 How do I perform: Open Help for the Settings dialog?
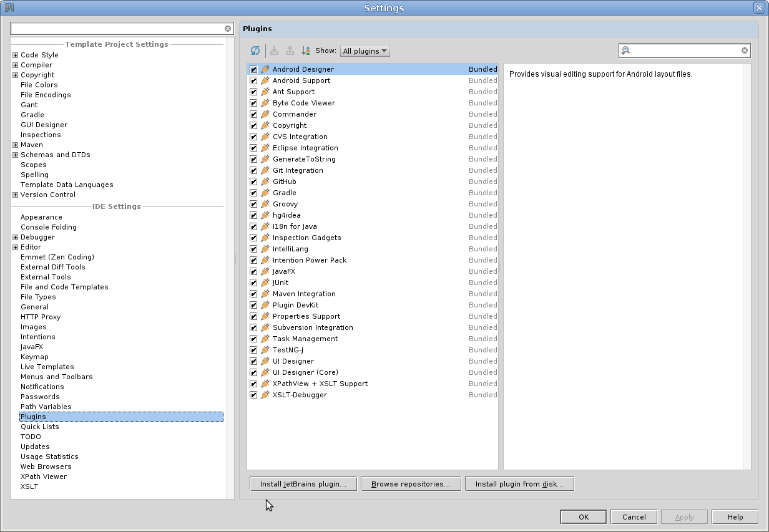click(x=735, y=516)
